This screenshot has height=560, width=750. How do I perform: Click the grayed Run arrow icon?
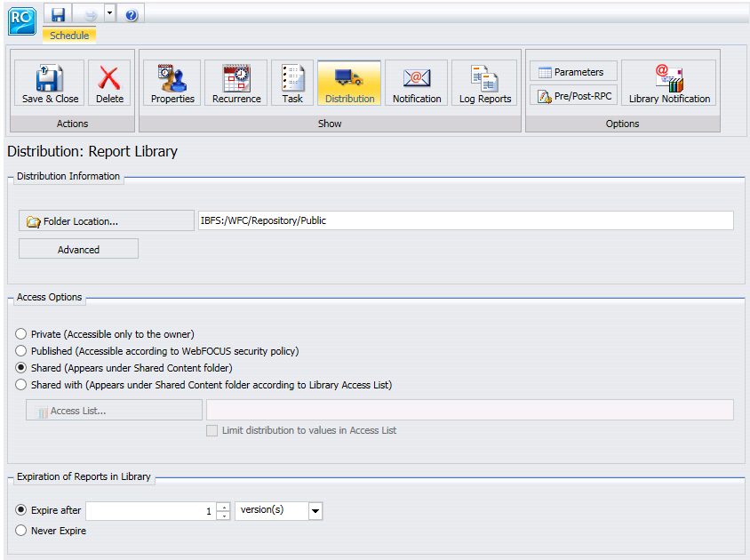tap(91, 15)
